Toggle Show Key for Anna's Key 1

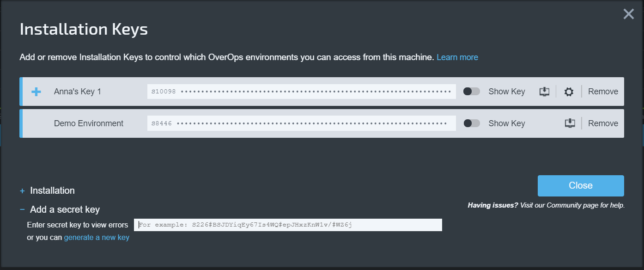pos(472,92)
